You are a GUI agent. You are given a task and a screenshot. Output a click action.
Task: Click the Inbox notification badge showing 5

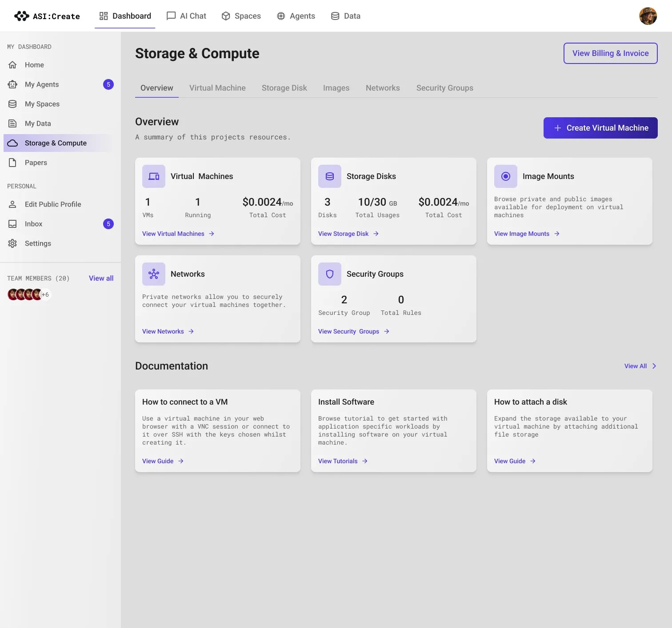coord(108,224)
